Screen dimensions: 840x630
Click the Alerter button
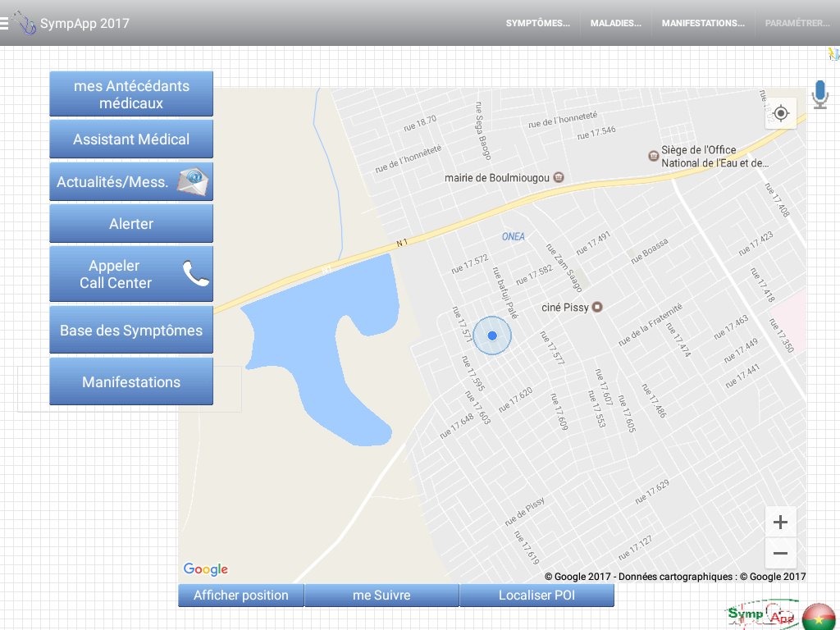131,223
